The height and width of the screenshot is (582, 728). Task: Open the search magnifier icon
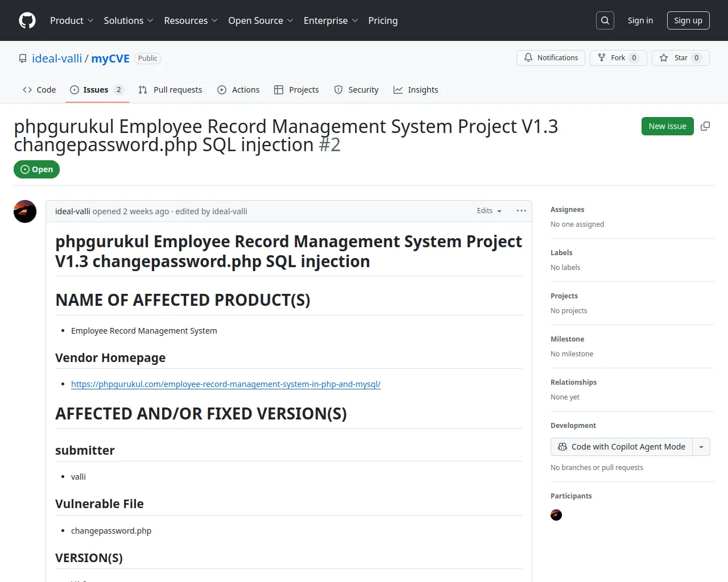tap(605, 20)
